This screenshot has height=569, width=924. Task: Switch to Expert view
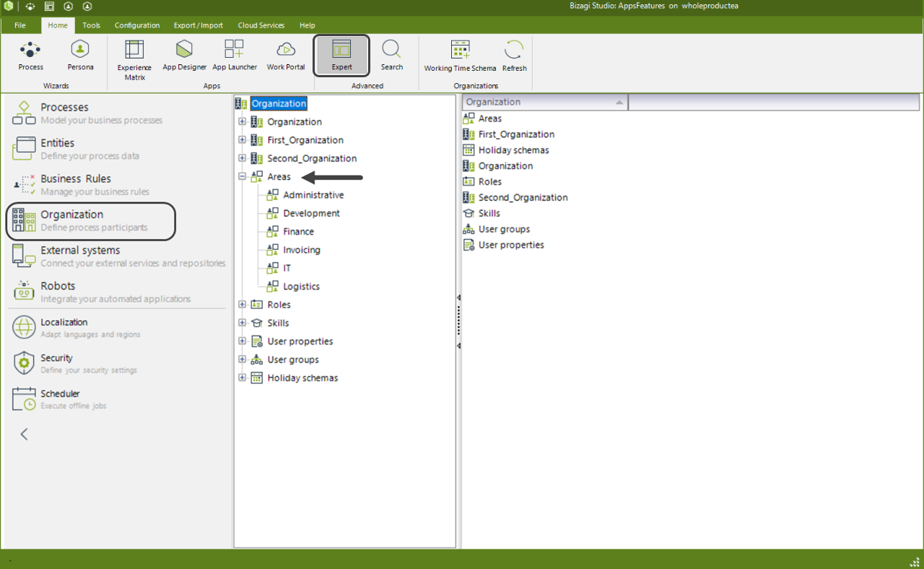click(x=341, y=56)
